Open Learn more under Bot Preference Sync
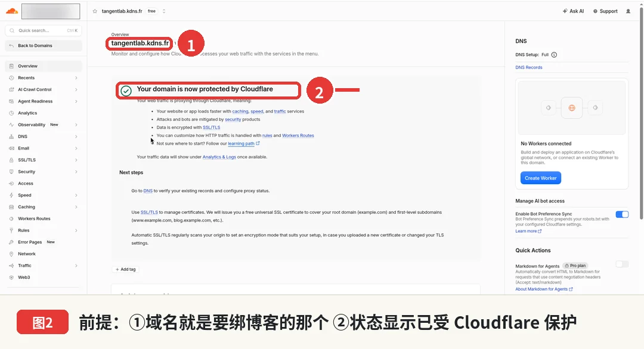The height and width of the screenshot is (349, 644). [x=528, y=231]
